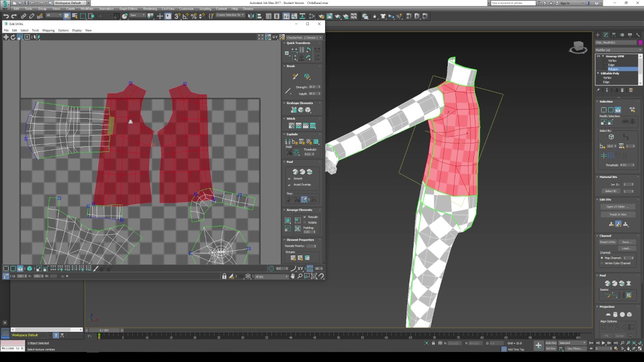Click the Select ID button
Viewport: 644px width, 362px height.
(610, 191)
